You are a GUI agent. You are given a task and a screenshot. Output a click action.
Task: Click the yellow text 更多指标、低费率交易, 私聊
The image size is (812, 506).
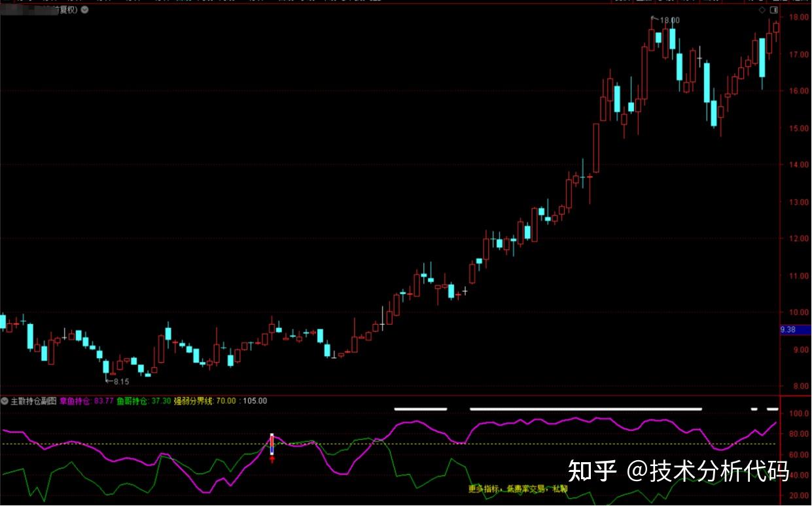tap(518, 489)
